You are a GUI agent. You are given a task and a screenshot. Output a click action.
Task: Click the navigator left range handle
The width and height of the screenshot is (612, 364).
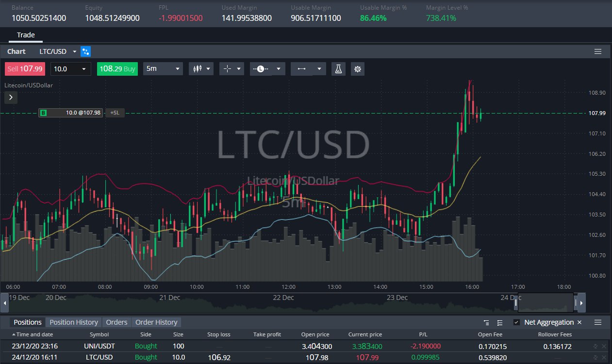(x=516, y=303)
